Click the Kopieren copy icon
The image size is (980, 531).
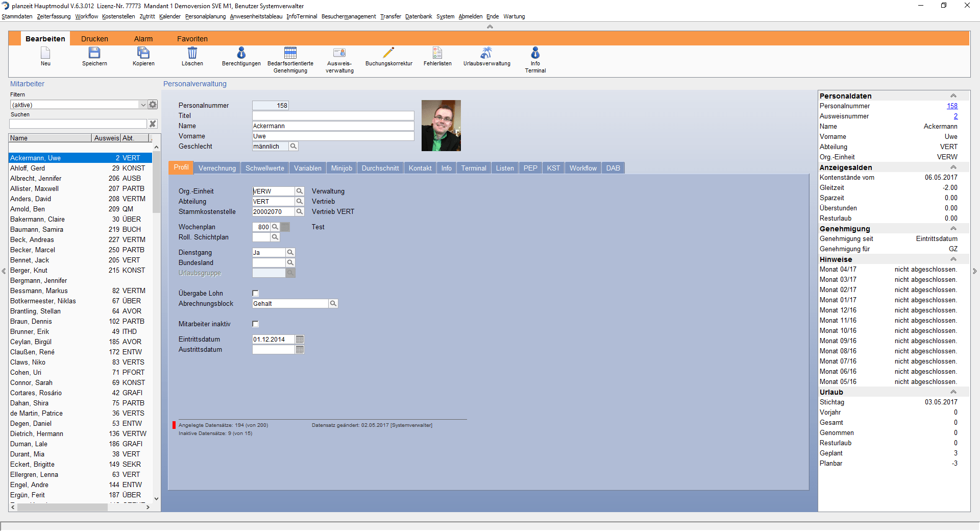click(x=143, y=53)
